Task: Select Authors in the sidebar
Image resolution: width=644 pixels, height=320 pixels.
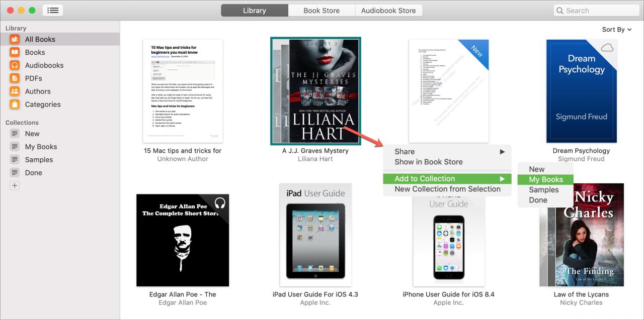Action: (x=60, y=91)
